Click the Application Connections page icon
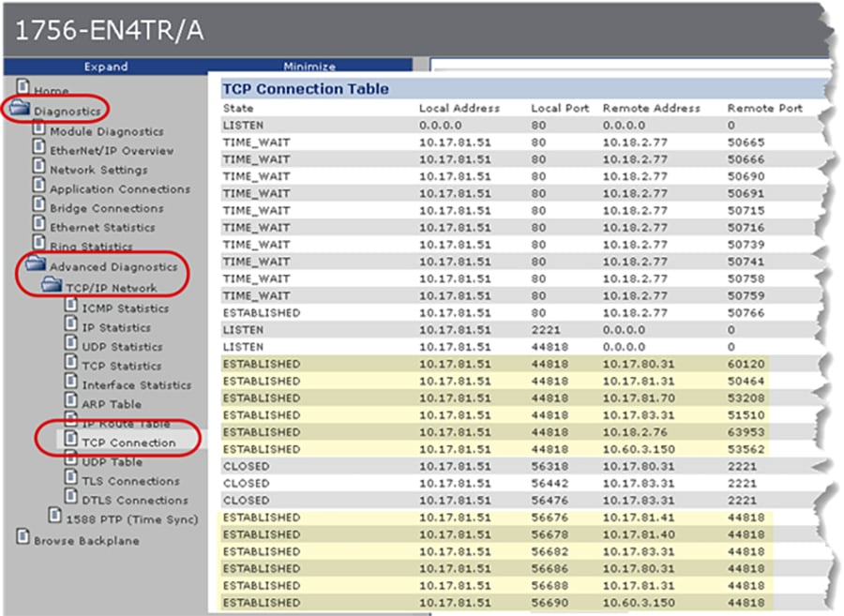Image resolution: width=844 pixels, height=616 pixels. point(38,186)
